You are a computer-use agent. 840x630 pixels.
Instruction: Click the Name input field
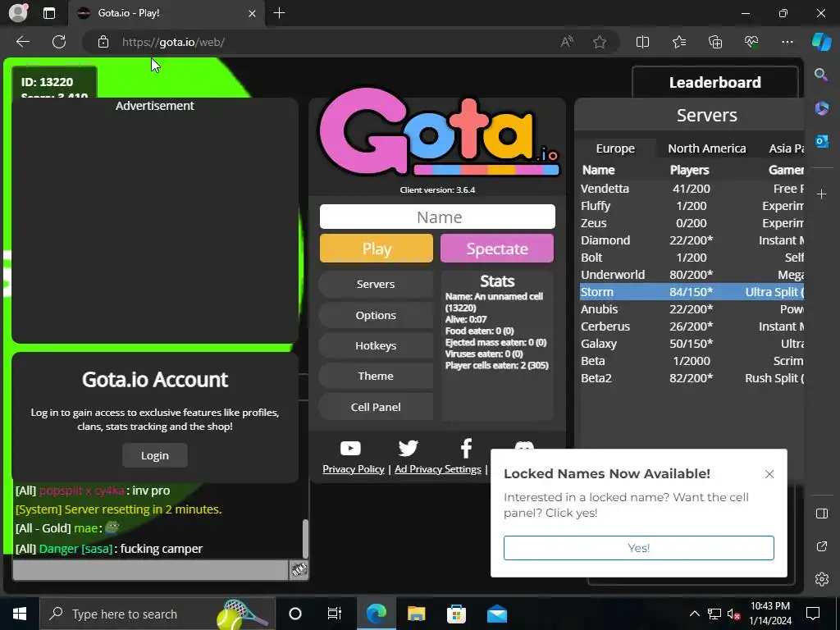437,217
